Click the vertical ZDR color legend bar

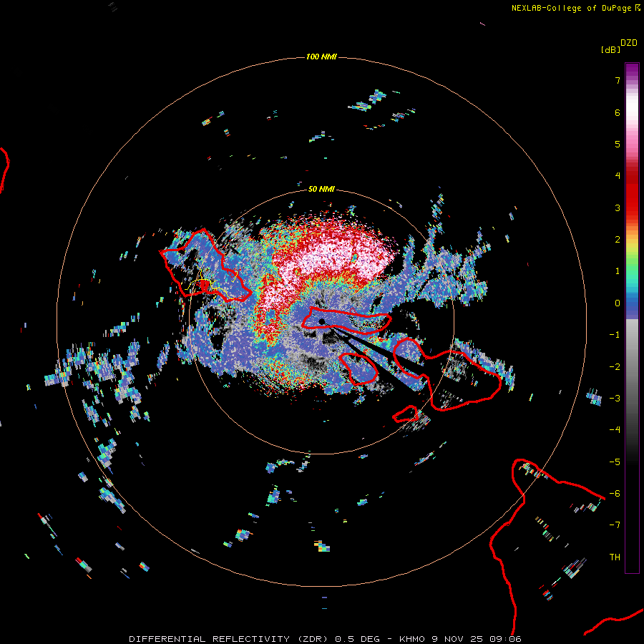[632, 318]
